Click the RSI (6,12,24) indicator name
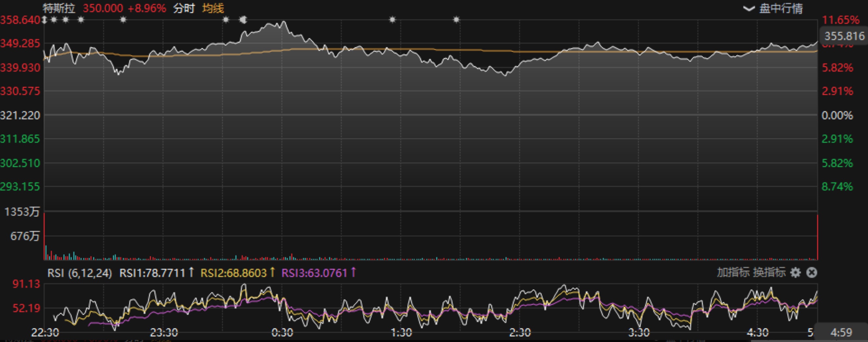The height and width of the screenshot is (342, 868). (80, 273)
